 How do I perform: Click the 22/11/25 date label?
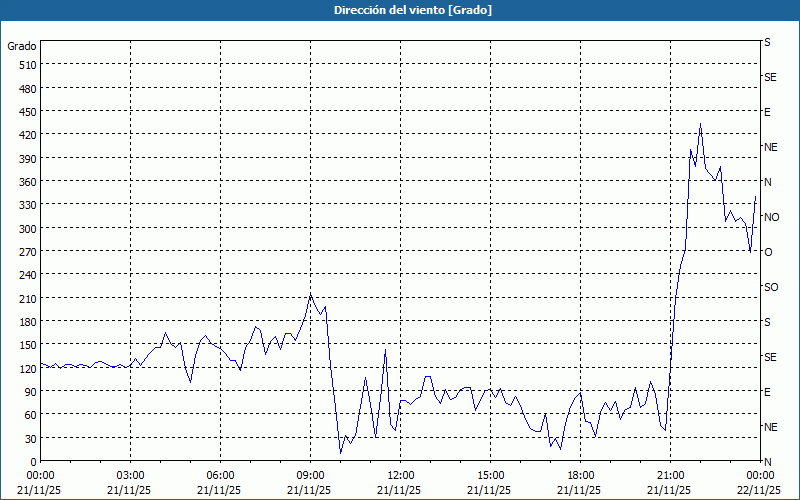tap(759, 490)
